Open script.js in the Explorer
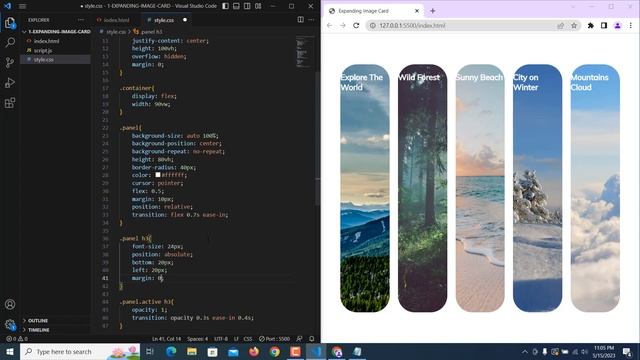This screenshot has height=360, width=640. point(43,51)
